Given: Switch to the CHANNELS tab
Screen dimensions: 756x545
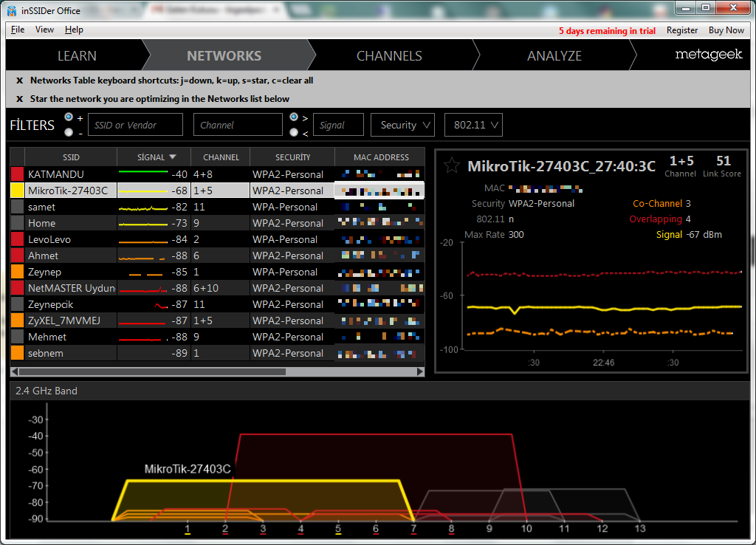Looking at the screenshot, I should (x=390, y=56).
